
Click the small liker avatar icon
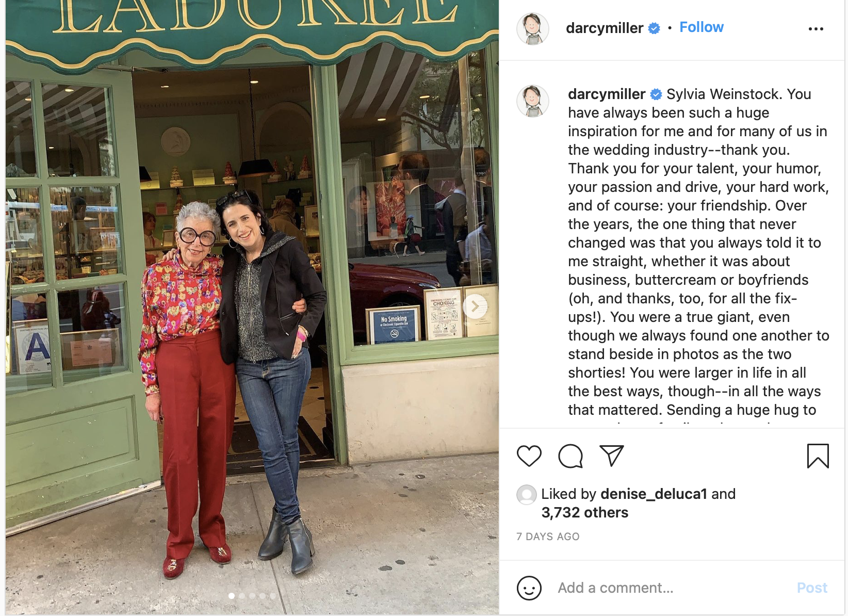526,494
